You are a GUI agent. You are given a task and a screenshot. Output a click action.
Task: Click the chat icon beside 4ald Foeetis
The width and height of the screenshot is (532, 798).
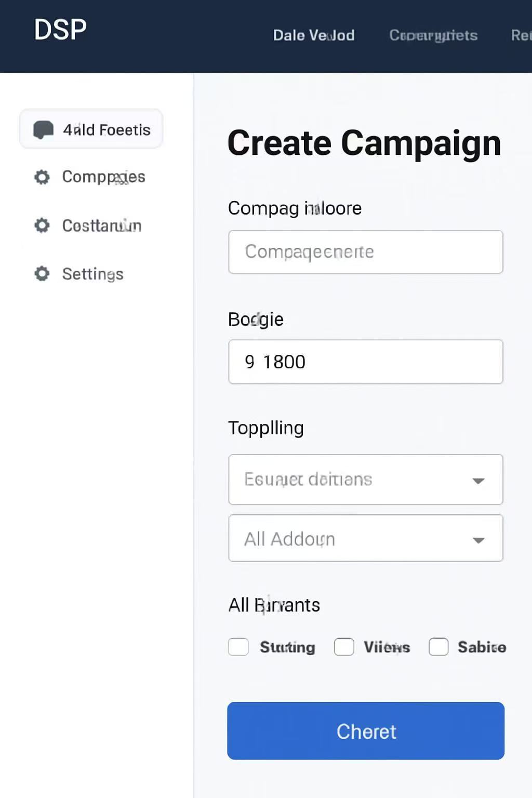click(x=44, y=129)
